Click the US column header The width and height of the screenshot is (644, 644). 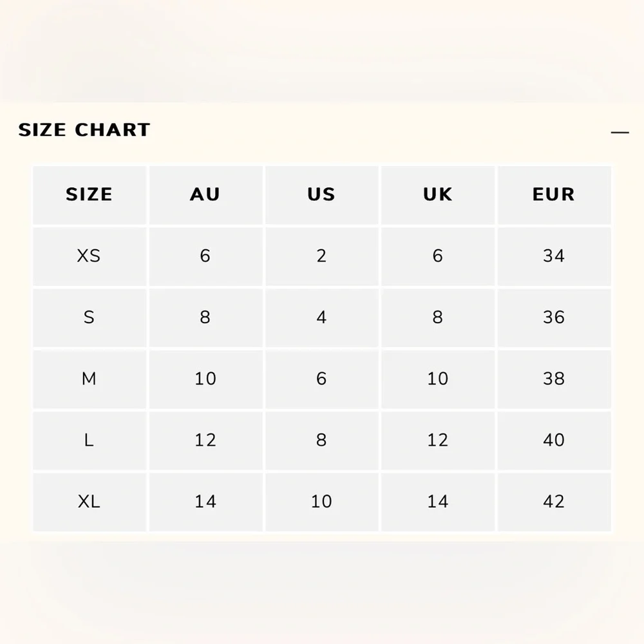pyautogui.click(x=321, y=194)
